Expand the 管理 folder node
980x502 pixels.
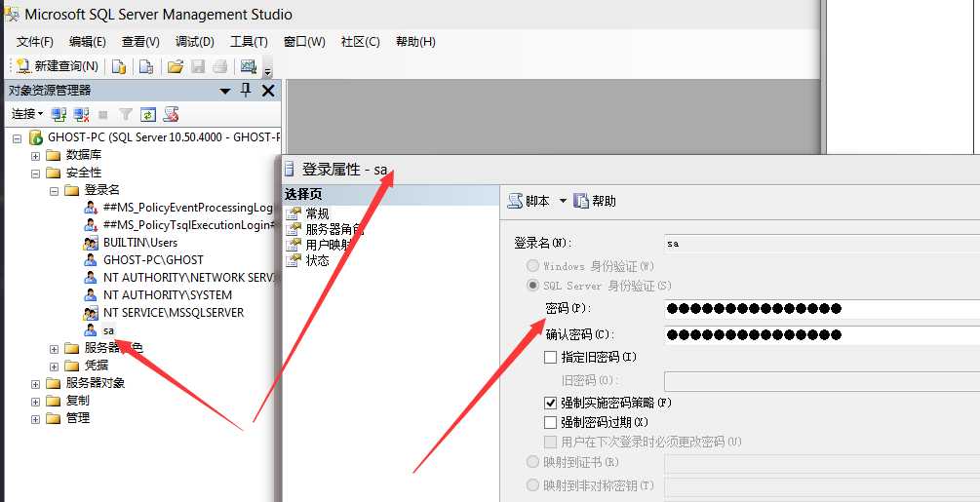point(36,419)
